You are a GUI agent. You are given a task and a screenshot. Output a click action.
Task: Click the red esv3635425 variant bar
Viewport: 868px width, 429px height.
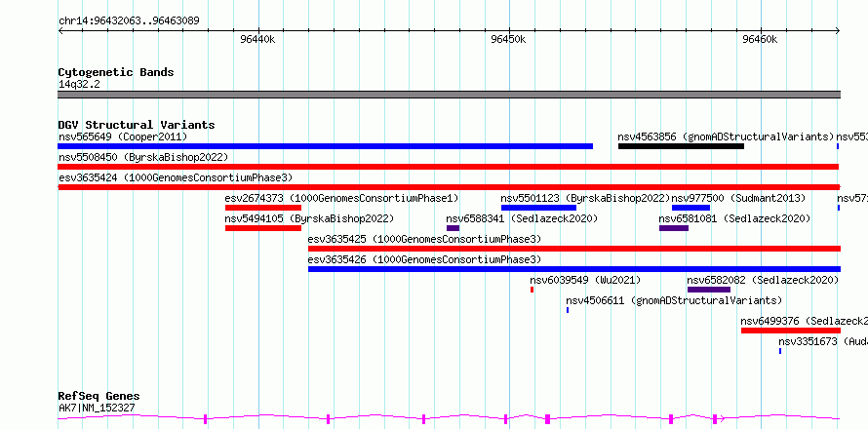[574, 249]
